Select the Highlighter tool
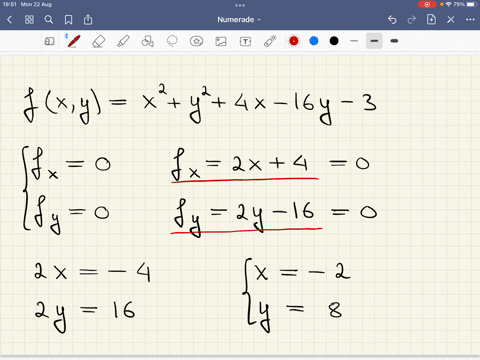 (x=123, y=41)
